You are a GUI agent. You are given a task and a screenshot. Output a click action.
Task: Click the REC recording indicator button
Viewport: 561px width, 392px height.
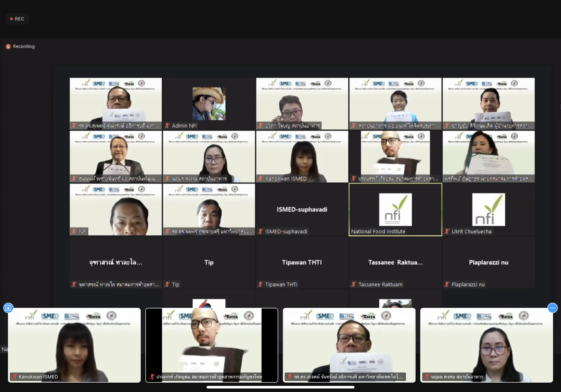[17, 19]
